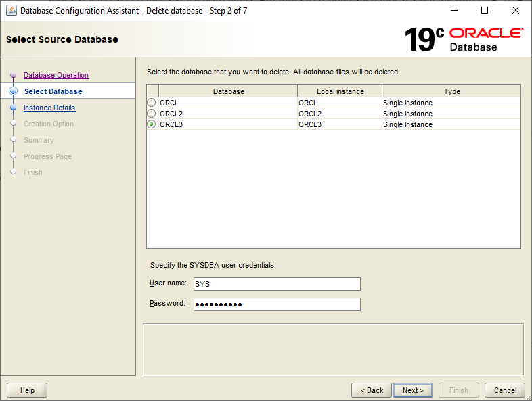Minimize the Database Configuration Assistant window

point(454,11)
